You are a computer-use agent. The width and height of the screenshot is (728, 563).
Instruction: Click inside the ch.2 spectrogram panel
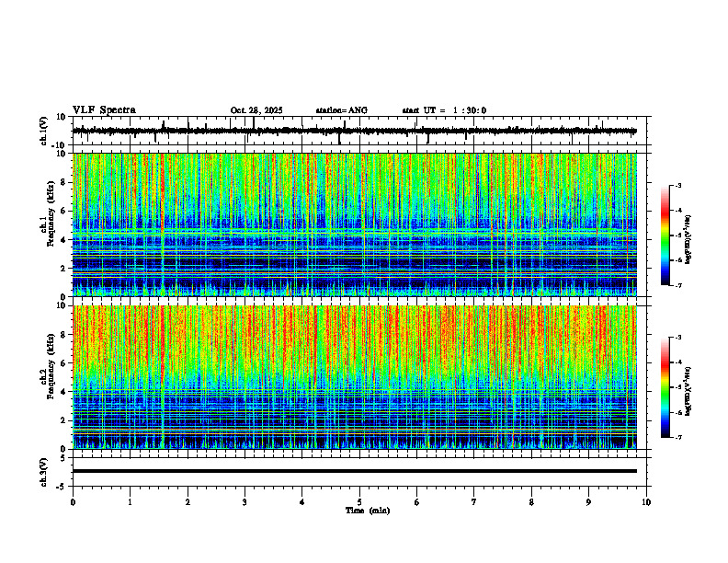[x=354, y=377]
